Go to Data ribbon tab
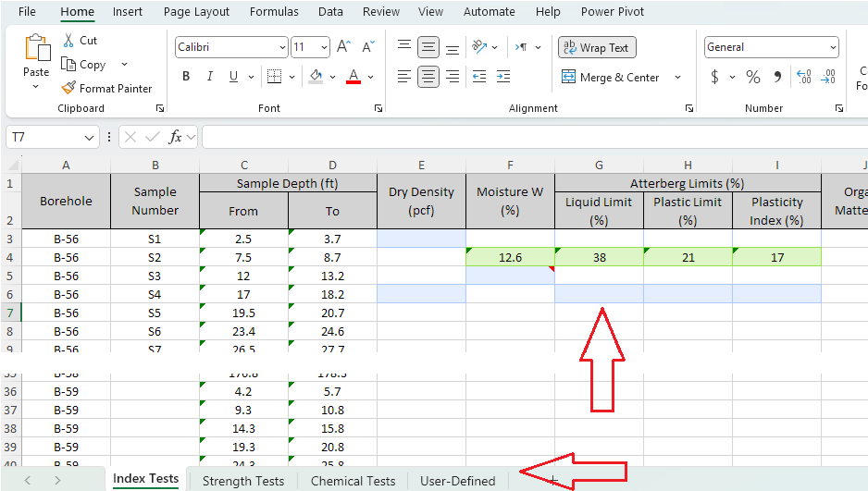Screen dimensions: 868x491 330,12
